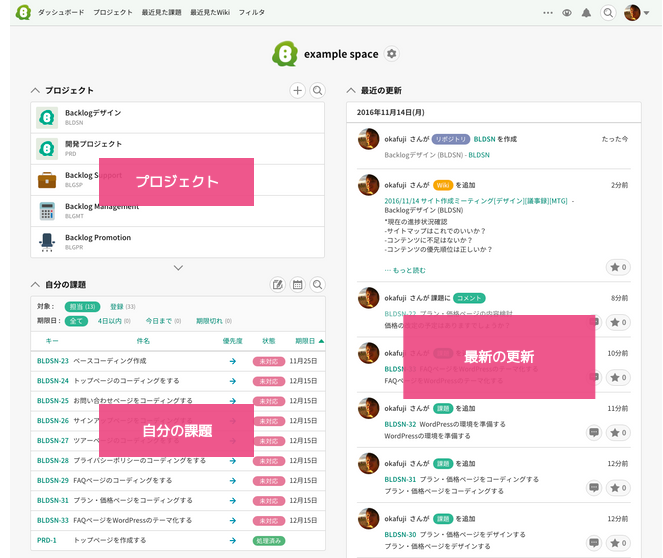This screenshot has height=558, width=663.
Task: Open issue BLDSN-24 link
Action: 53,381
